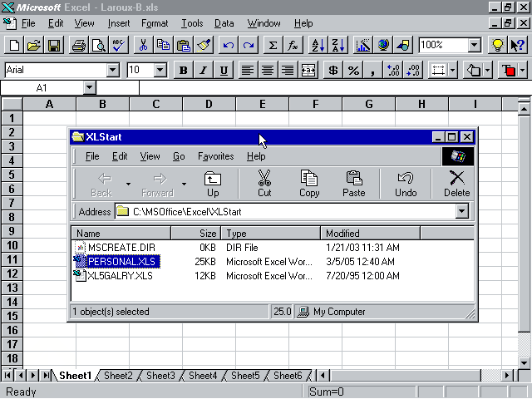
Task: Click Merge and Center Across Columns icon
Action: [x=308, y=70]
